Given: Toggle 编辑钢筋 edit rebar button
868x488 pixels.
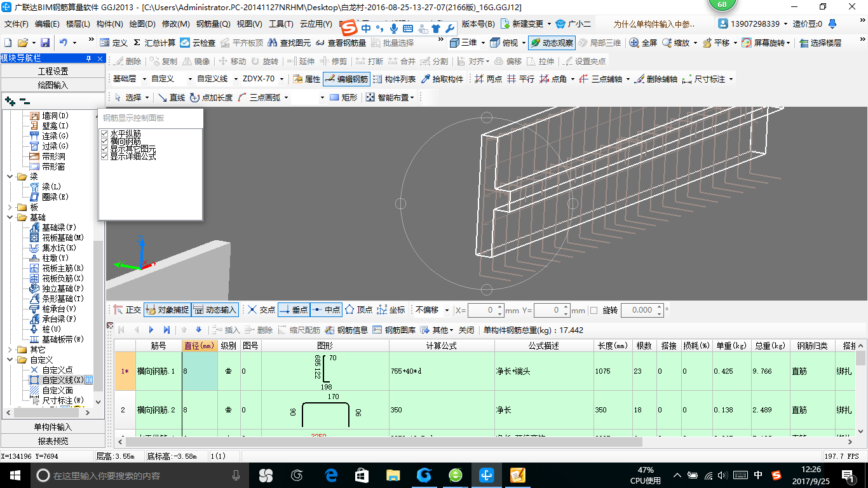Looking at the screenshot, I should [346, 79].
